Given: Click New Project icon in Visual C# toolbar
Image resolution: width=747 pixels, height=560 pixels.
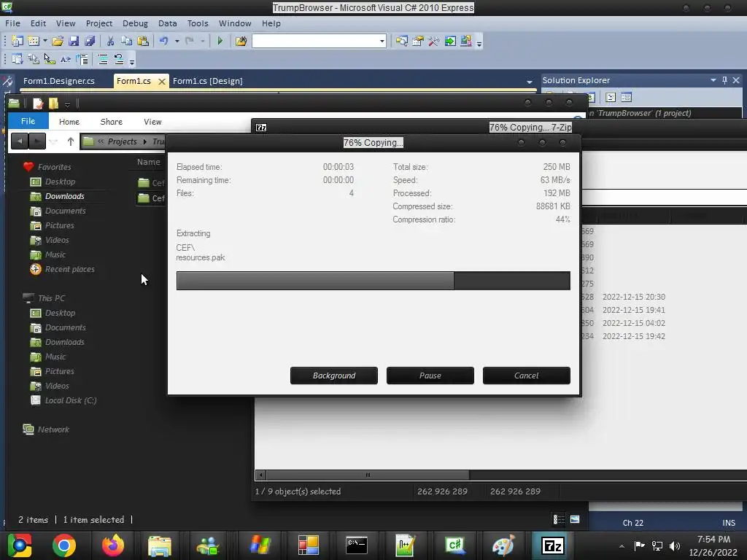Looking at the screenshot, I should [18, 41].
